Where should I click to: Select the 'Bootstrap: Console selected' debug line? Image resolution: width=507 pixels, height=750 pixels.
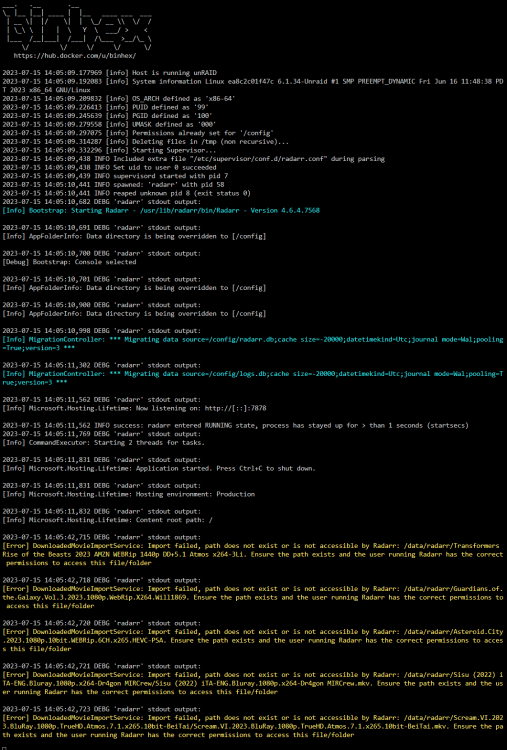coord(69,262)
